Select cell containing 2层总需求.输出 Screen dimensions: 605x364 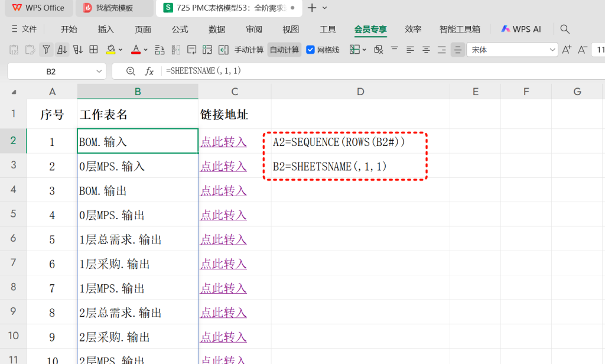pos(138,312)
